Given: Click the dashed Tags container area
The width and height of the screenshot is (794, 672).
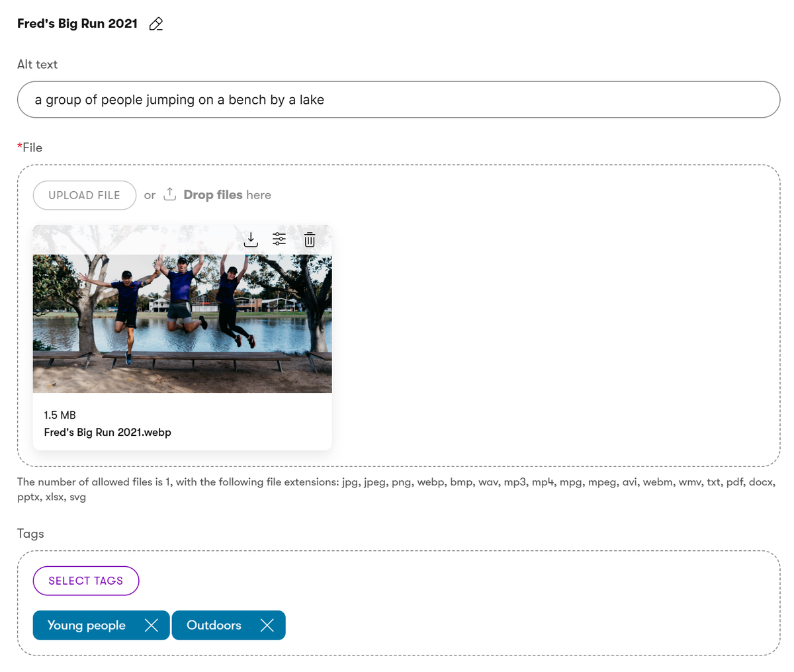Looking at the screenshot, I should [529, 603].
